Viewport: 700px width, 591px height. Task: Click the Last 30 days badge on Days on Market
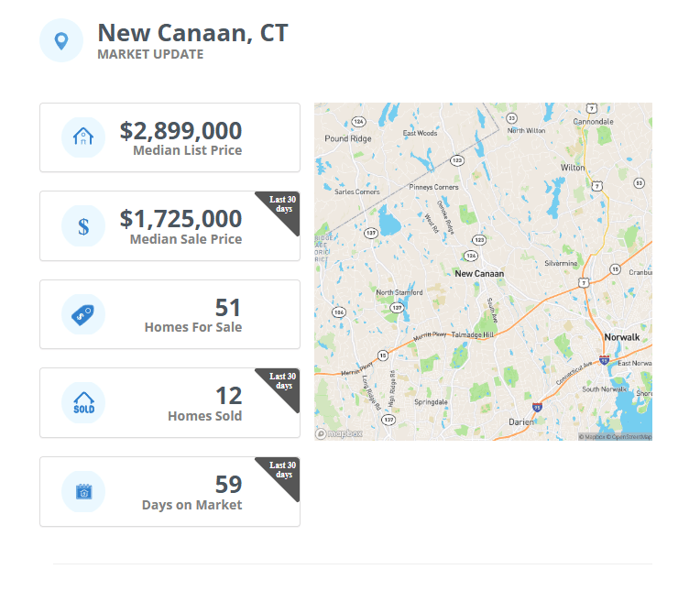[281, 475]
